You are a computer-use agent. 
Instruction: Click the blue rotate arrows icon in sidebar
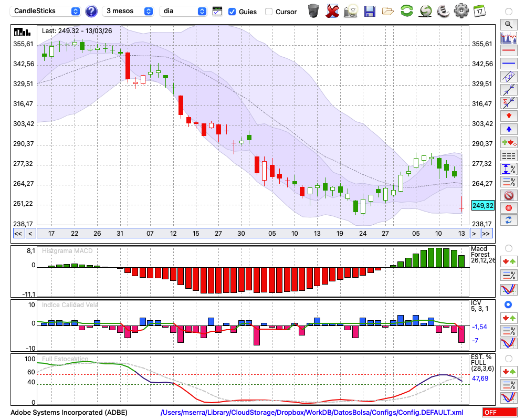509,220
